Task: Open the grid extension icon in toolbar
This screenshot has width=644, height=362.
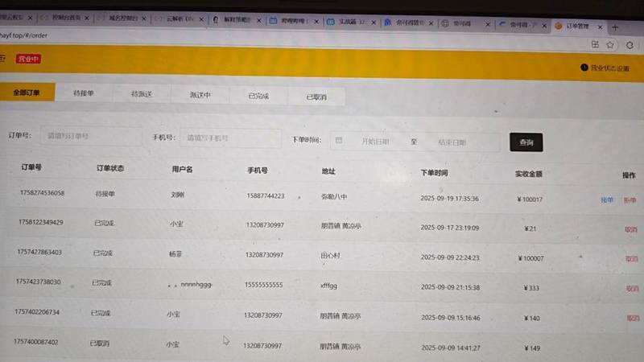Action: tap(595, 44)
